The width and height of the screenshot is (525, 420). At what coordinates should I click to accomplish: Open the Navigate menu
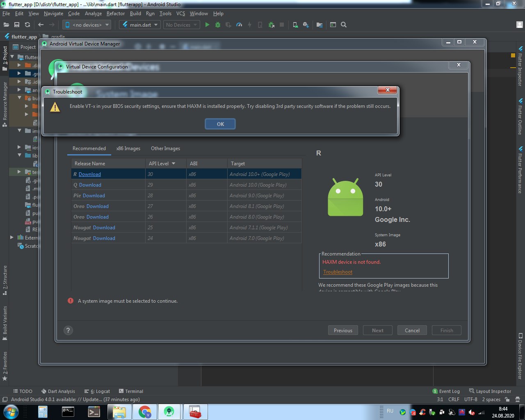tap(53, 14)
